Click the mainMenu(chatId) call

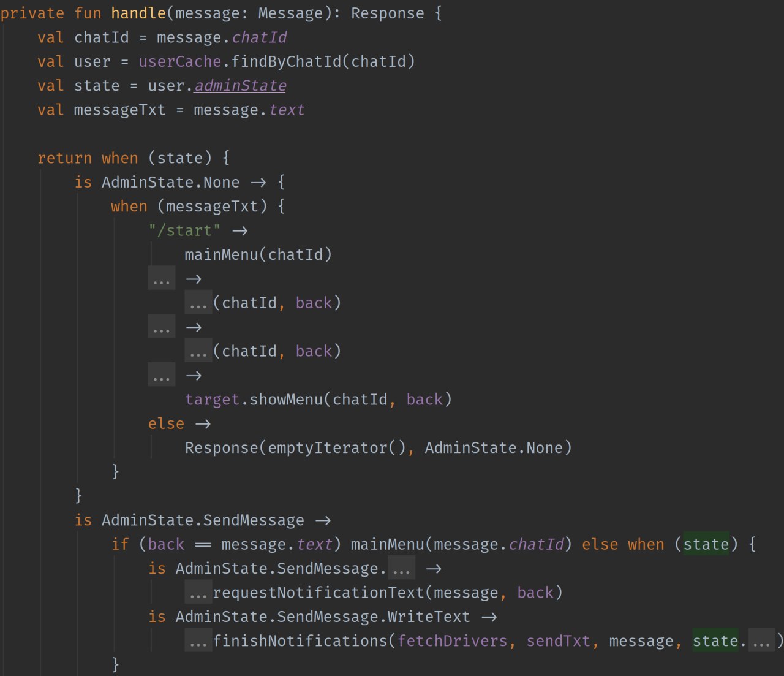(x=258, y=254)
